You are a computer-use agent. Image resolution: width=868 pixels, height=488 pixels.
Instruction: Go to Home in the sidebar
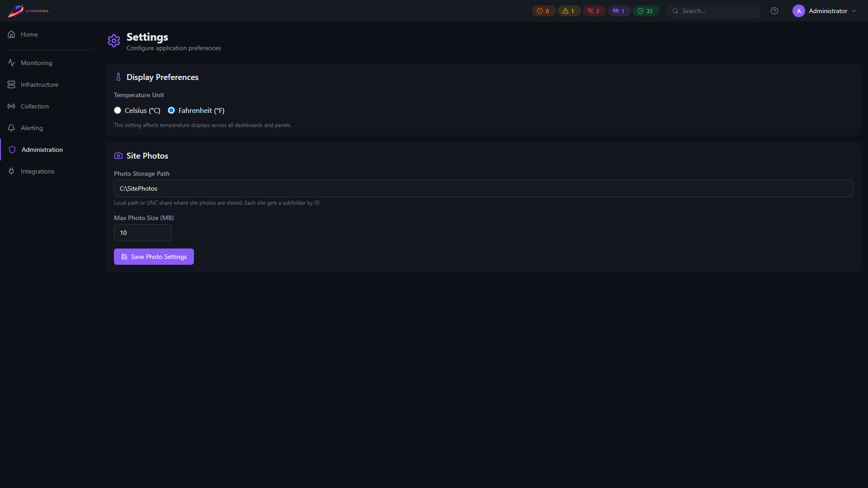point(50,34)
